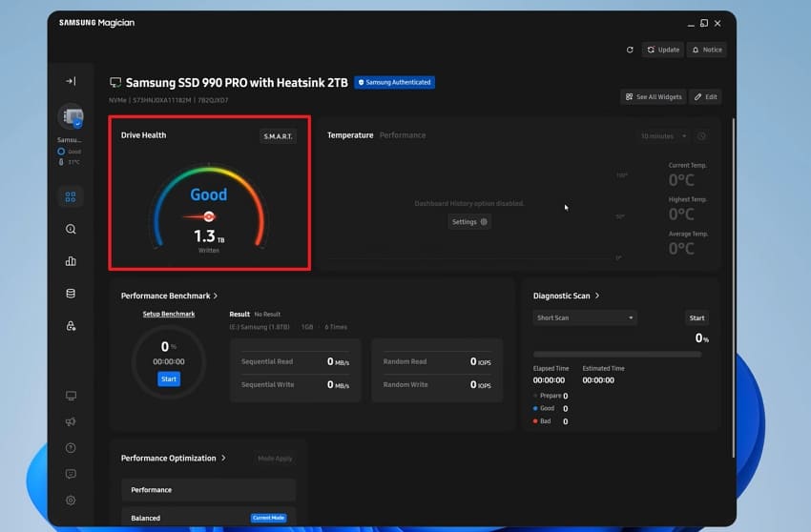The height and width of the screenshot is (532, 811).
Task: Click the Update button
Action: pos(663,50)
